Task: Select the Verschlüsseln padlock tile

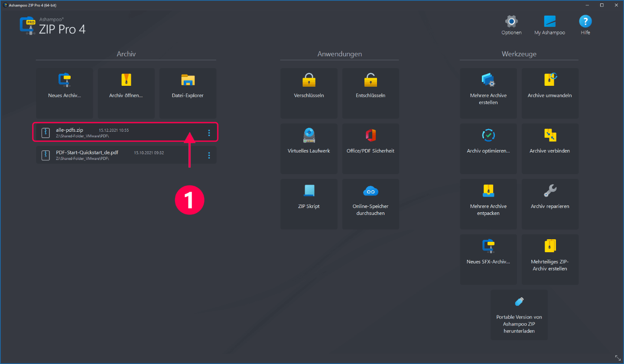Action: [309, 93]
